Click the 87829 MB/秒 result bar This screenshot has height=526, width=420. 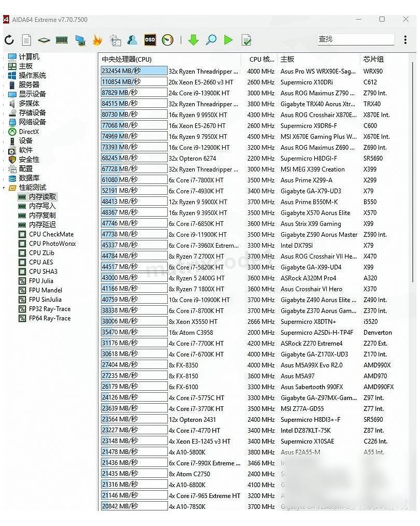coord(134,93)
